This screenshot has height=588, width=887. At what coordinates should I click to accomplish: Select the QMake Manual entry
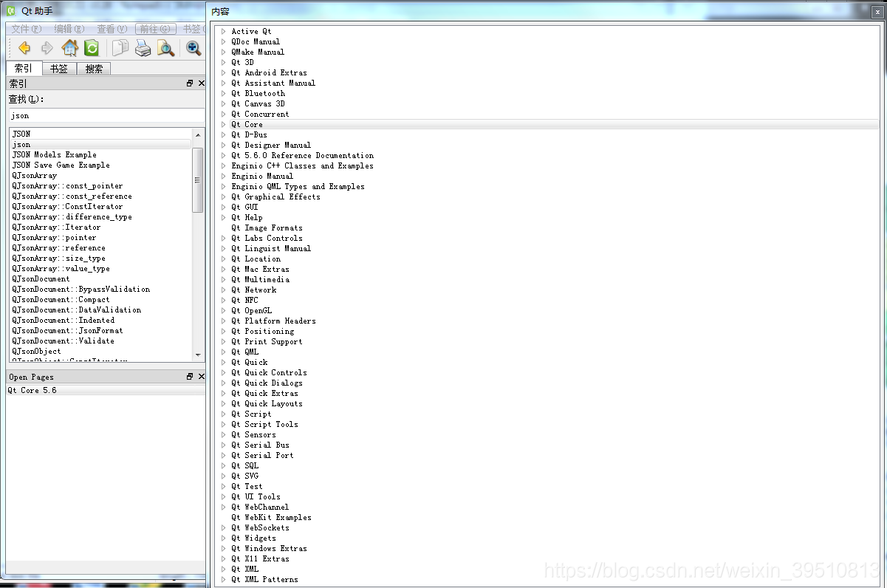[x=258, y=52]
